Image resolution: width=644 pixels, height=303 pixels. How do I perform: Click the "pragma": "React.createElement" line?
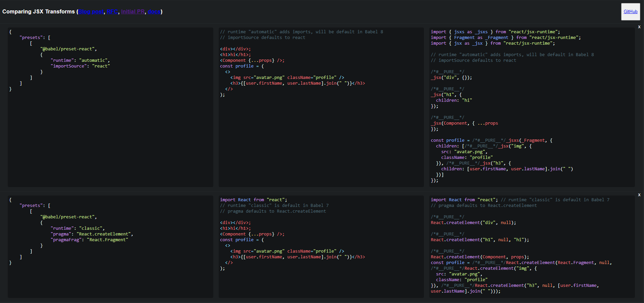pos(92,234)
